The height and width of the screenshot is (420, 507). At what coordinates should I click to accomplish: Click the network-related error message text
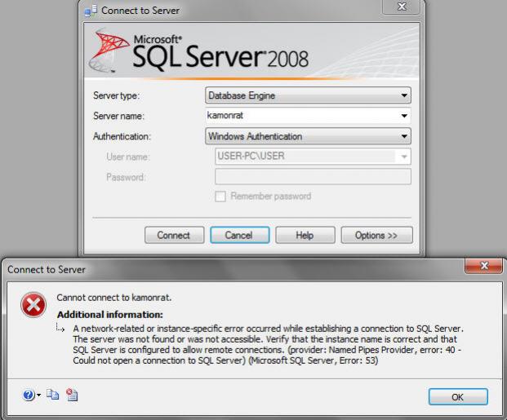268,344
